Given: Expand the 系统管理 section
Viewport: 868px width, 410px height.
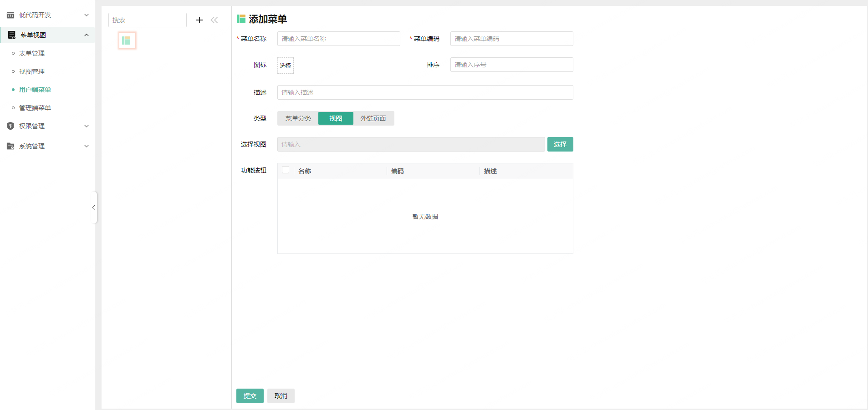Looking at the screenshot, I should 32,146.
